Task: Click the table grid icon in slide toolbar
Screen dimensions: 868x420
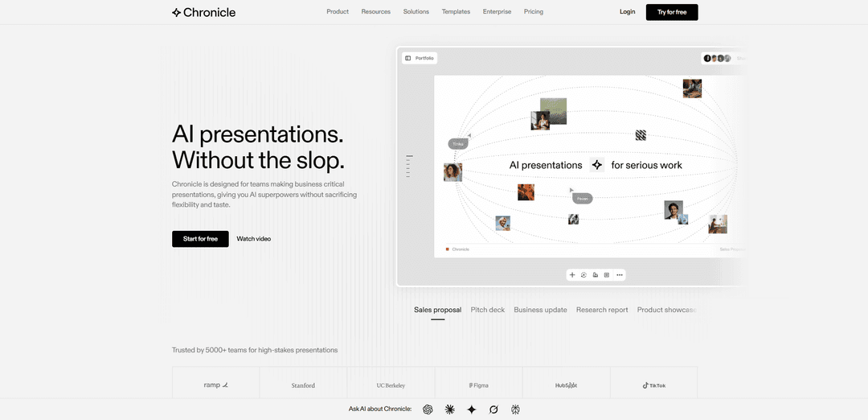Action: tap(607, 275)
